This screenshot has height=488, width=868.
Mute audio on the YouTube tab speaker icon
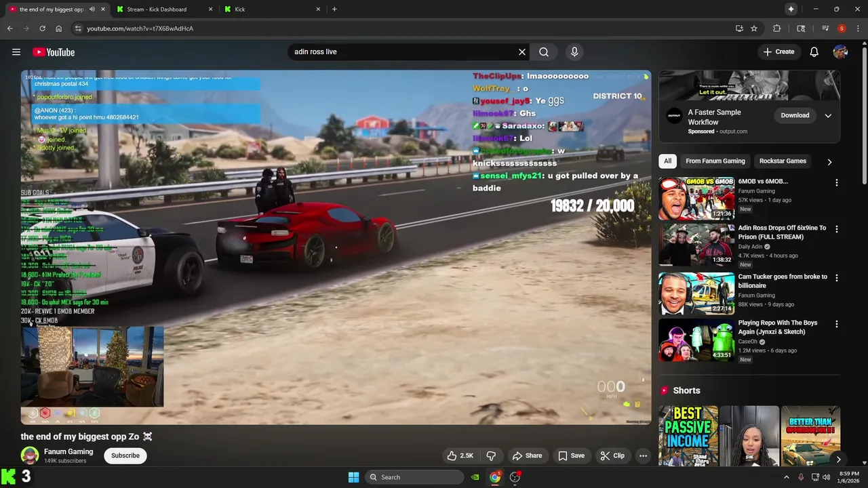[92, 9]
